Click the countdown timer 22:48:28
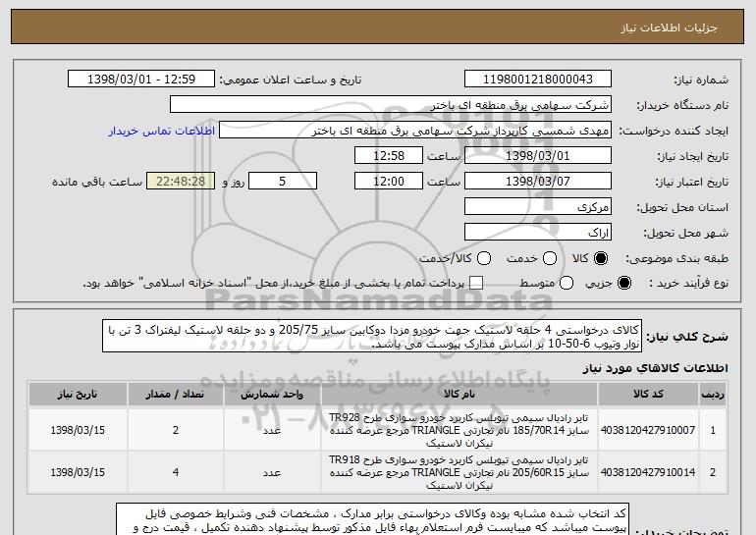Viewport: 756px width, 535px height. [x=181, y=182]
